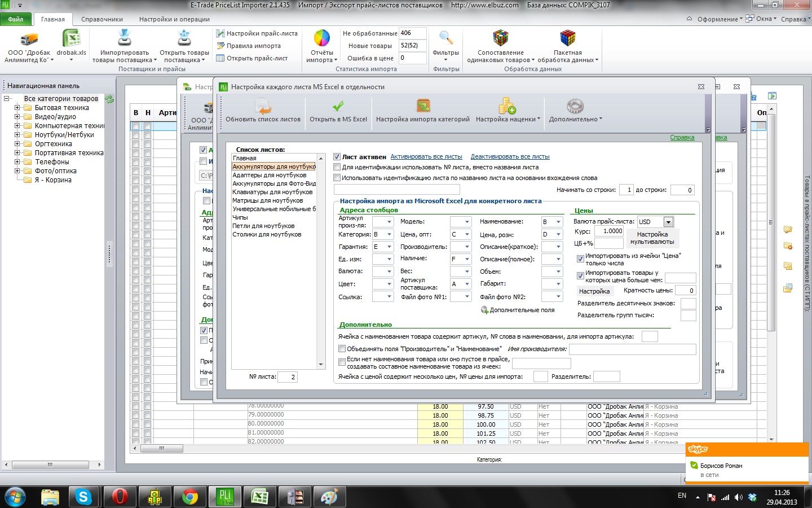
Task: Click Открыть товары поставщика icon
Action: (x=184, y=38)
